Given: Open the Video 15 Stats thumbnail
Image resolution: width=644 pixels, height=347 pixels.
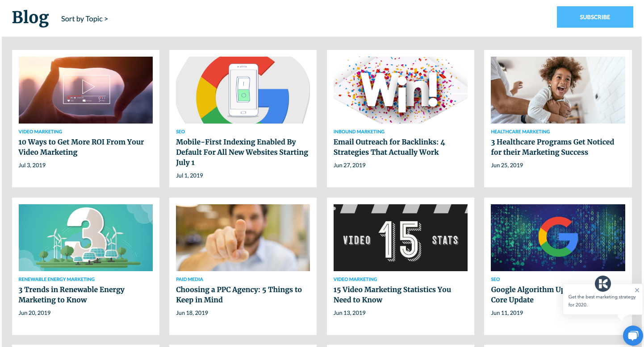Looking at the screenshot, I should [x=401, y=238].
